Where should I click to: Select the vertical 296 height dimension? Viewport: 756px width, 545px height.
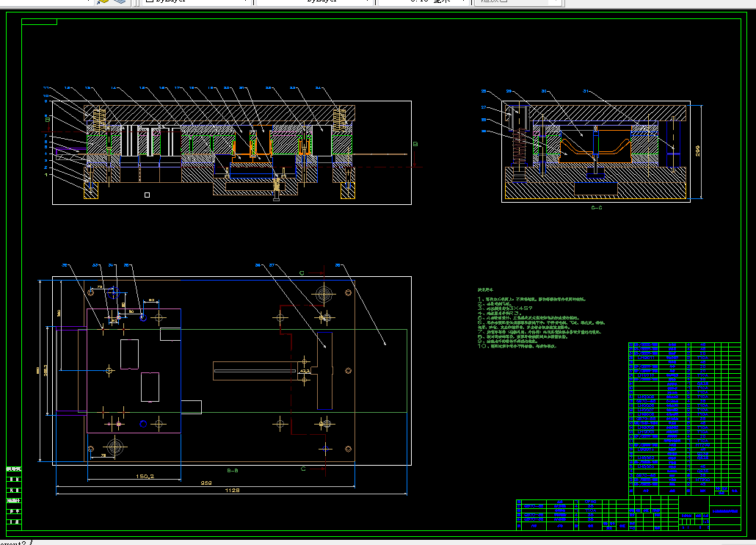click(697, 151)
